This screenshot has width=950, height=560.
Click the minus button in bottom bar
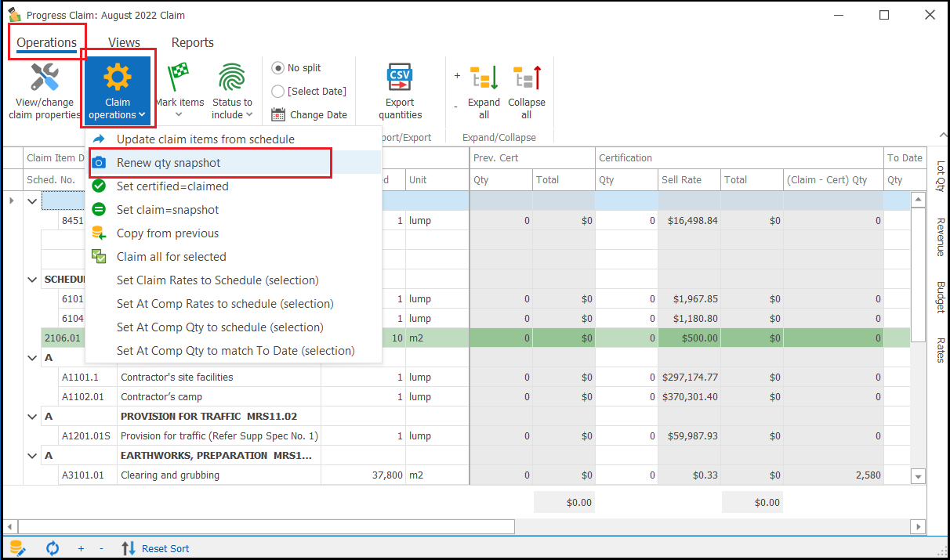[102, 548]
